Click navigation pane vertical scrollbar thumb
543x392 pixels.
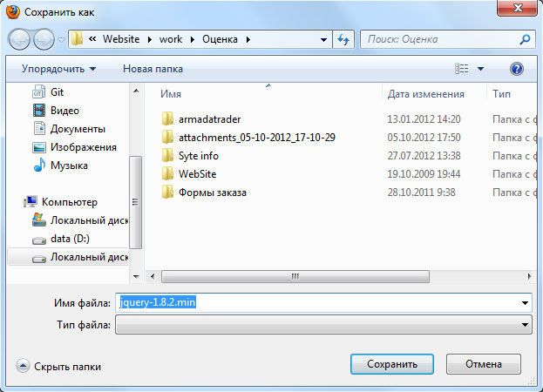coord(135,202)
